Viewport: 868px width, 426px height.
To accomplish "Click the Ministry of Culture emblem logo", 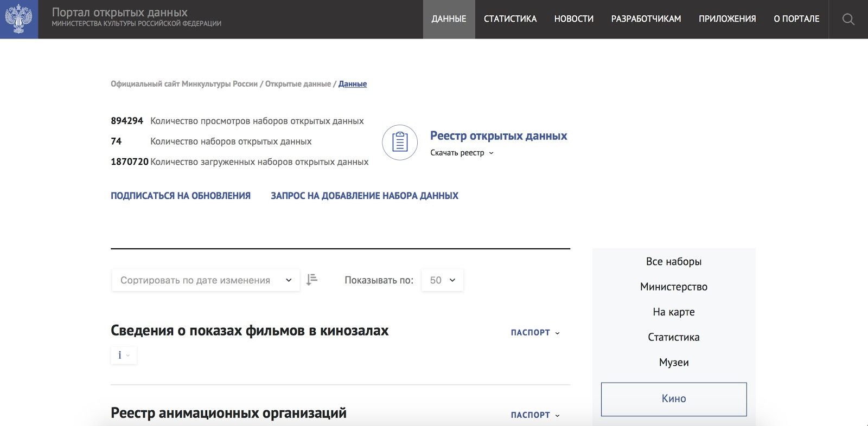I will click(x=19, y=19).
